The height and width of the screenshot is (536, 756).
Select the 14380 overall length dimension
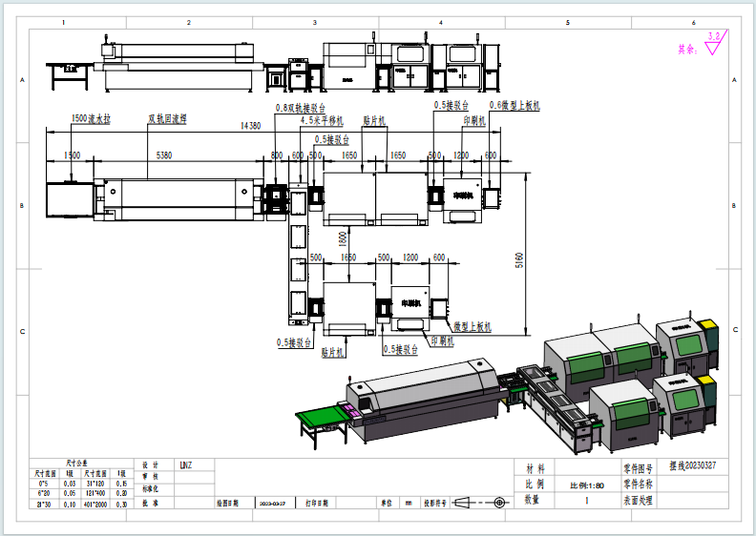coord(250,125)
